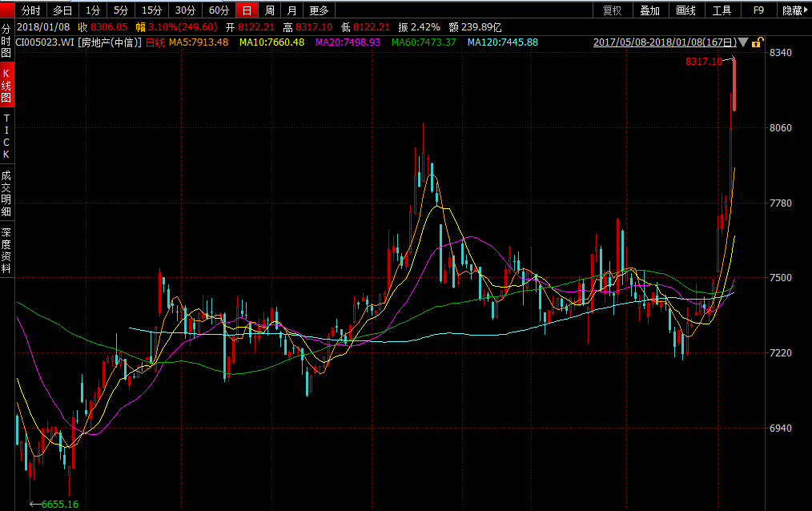Open the 画线 drawing tools
Image resolution: width=812 pixels, height=511 pixels.
click(x=685, y=10)
